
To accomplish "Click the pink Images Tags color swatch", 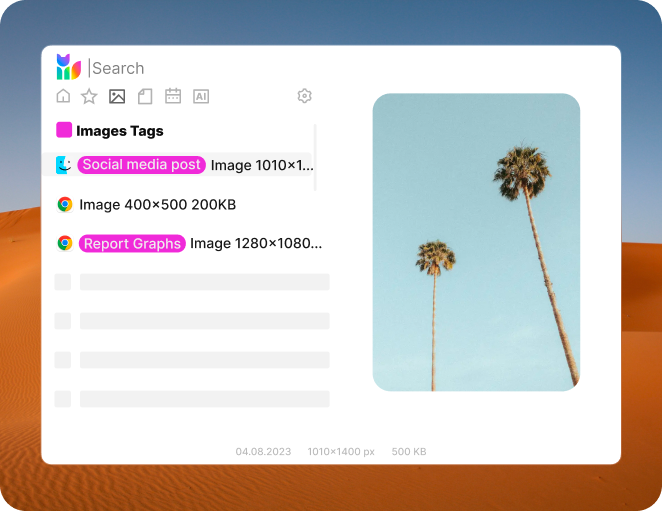I will pyautogui.click(x=64, y=130).
